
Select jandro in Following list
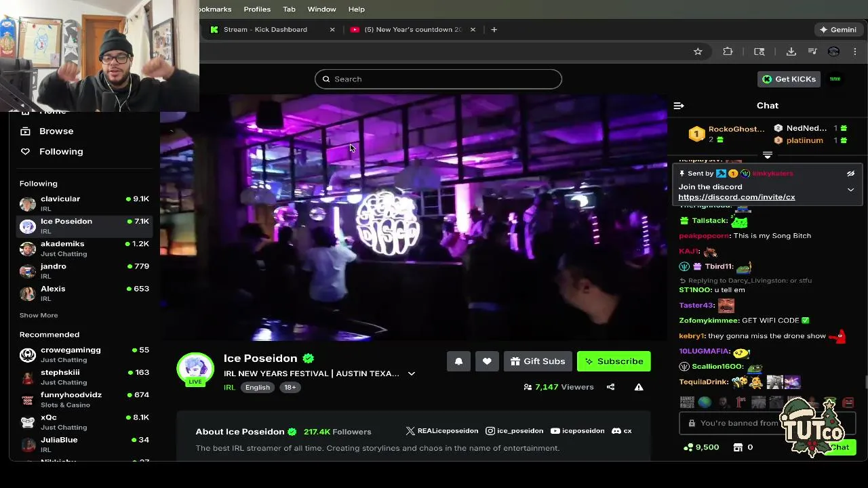[85, 270]
